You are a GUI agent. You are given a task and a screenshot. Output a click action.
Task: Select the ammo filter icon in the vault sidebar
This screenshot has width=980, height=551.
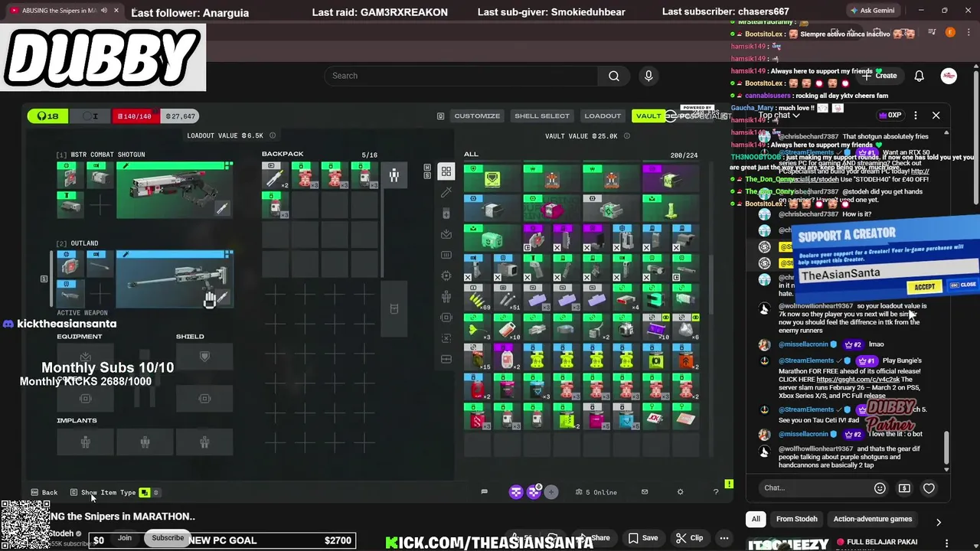point(446,255)
